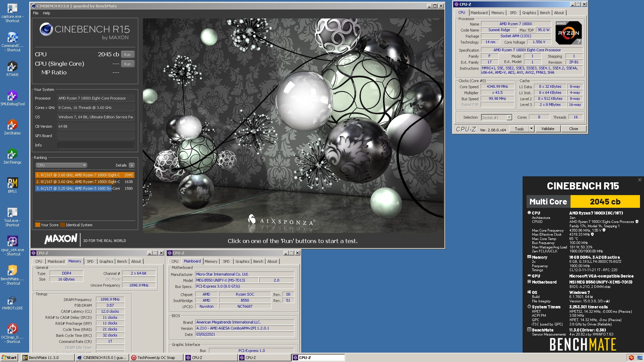Open Bench tab in top-right CPU-Z
644x362 pixels.
tap(545, 13)
